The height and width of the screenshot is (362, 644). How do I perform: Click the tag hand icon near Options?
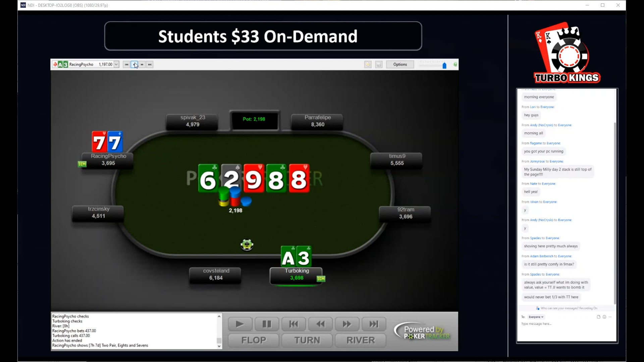coord(368,64)
